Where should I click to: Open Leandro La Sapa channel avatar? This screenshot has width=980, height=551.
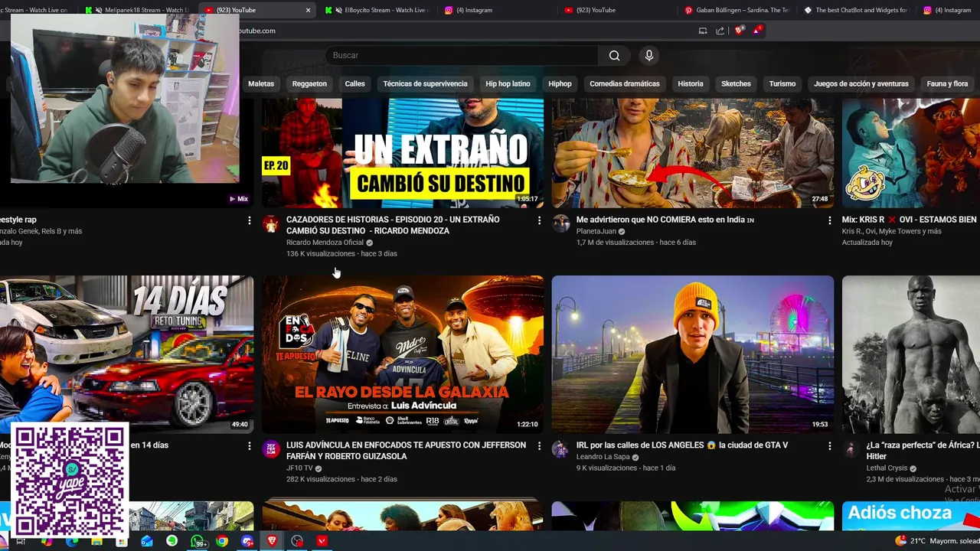[x=561, y=448]
